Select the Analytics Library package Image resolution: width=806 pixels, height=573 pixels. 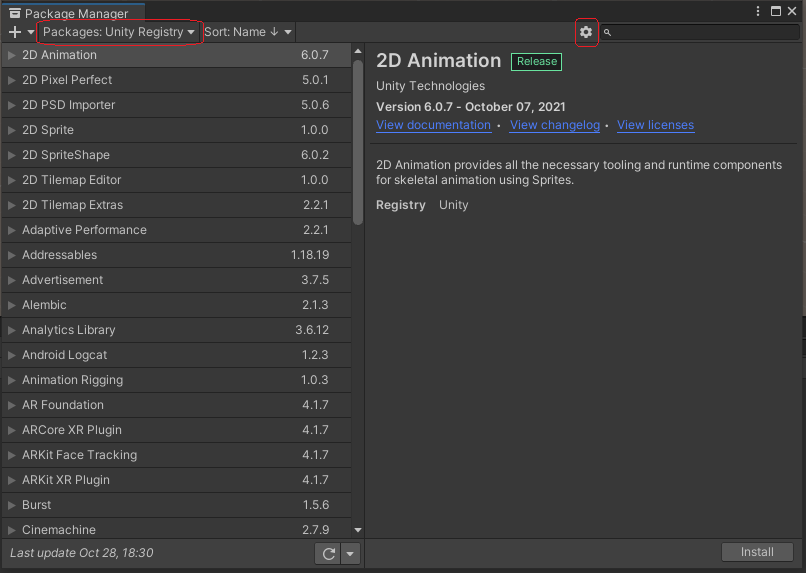click(177, 330)
